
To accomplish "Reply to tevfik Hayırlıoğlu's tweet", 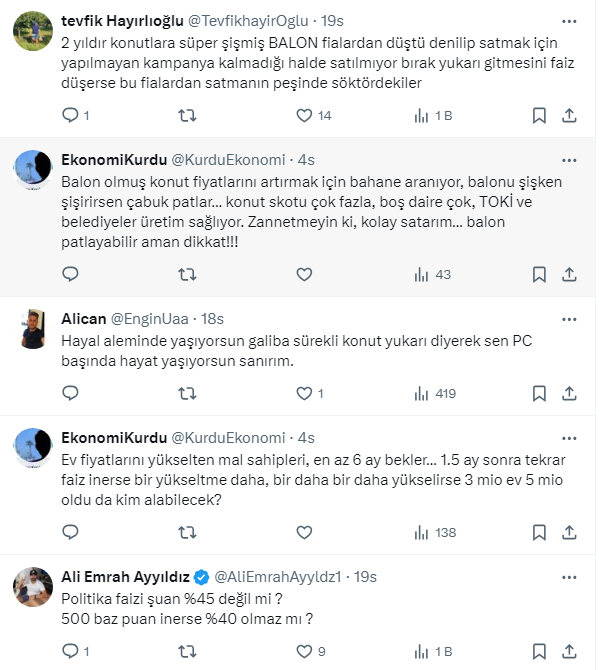I will (x=70, y=116).
